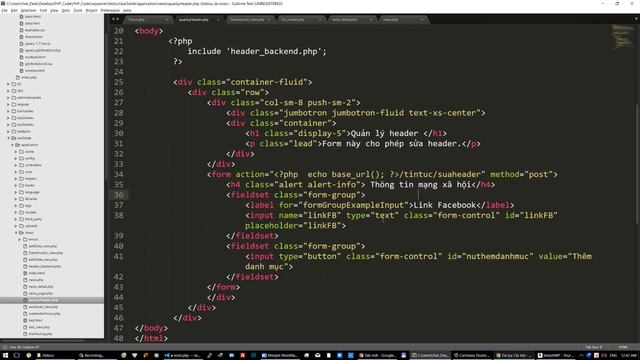The height and width of the screenshot is (360, 640).
Task: Expand the libraries folder arrow
Action: click(x=16, y=199)
